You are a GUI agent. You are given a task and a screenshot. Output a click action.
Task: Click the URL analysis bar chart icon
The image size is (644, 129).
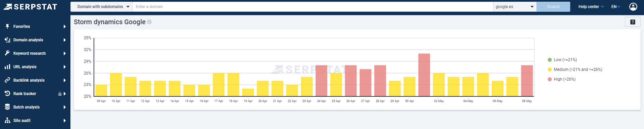click(x=7, y=67)
